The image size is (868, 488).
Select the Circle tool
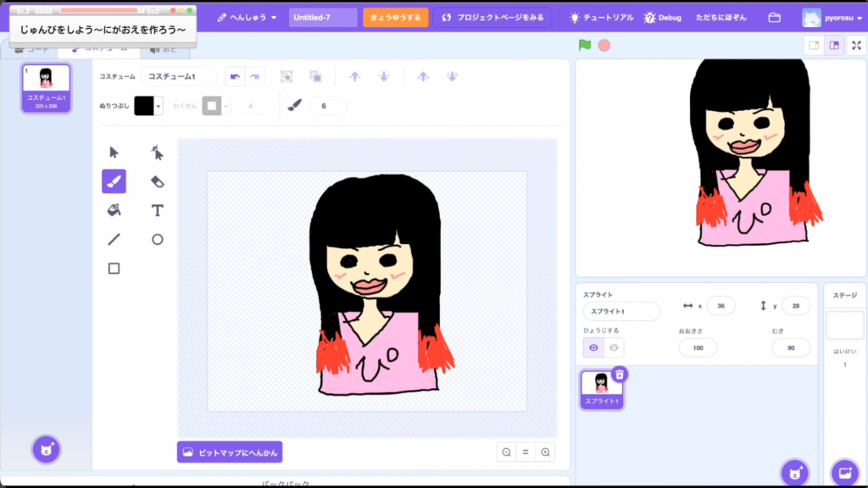point(157,239)
